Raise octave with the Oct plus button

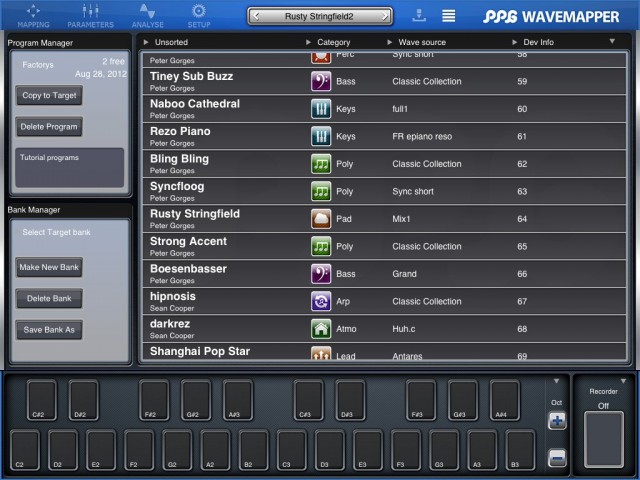tap(557, 422)
